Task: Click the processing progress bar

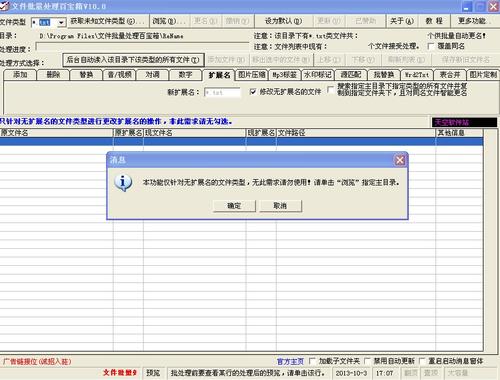Action: tap(142, 47)
